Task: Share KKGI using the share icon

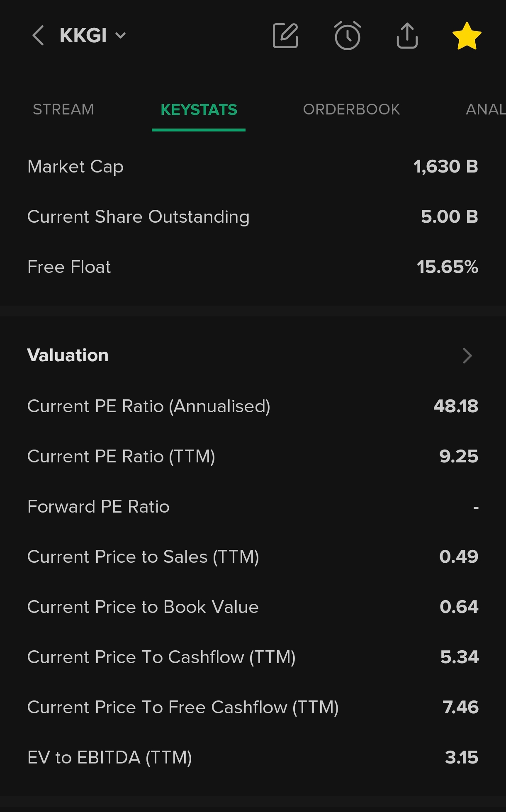Action: pos(407,36)
